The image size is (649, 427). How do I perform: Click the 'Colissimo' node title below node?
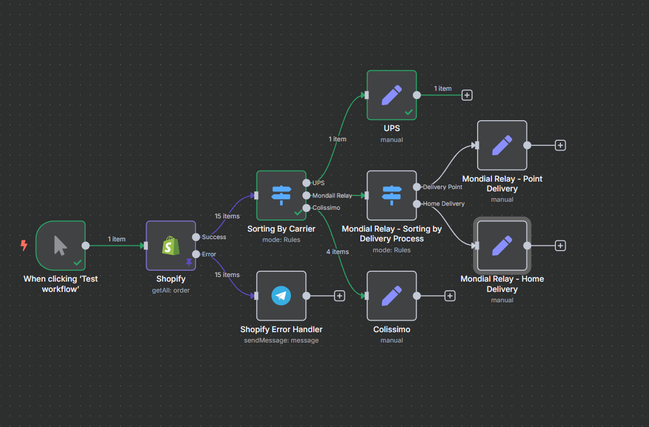point(392,329)
